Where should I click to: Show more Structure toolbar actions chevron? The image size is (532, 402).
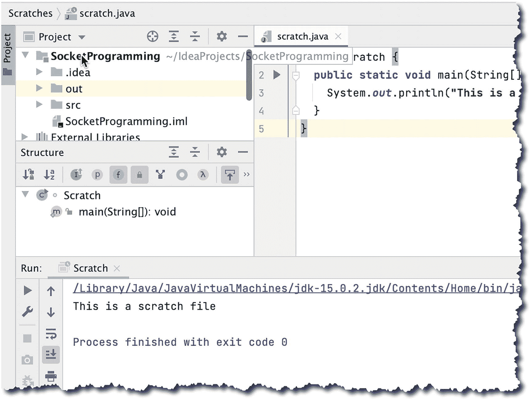[x=246, y=174]
